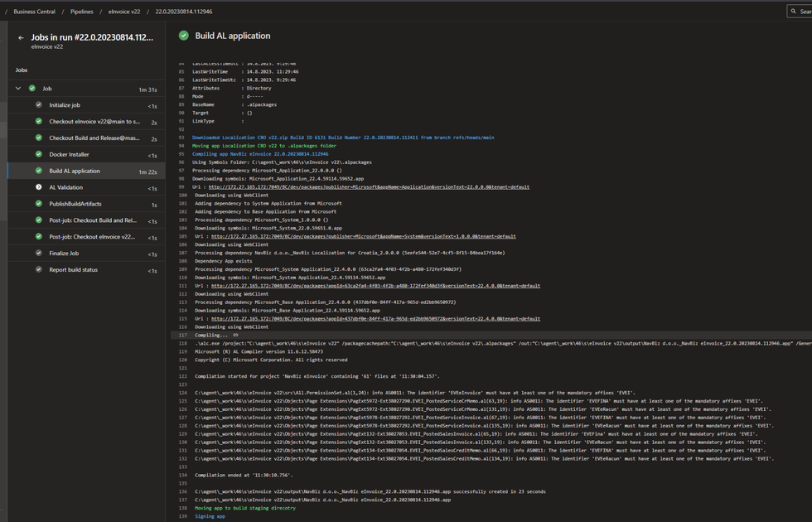Click the search magnifier icon at top right
The height and width of the screenshot is (522, 812).
794,11
